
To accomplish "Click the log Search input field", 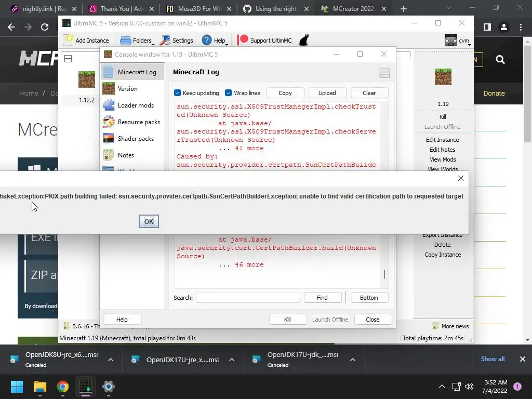I will 248,298.
